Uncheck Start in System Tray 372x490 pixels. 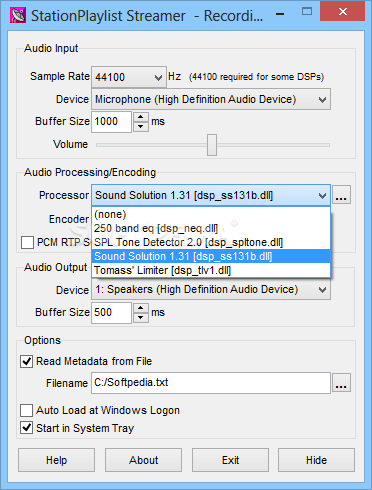pyautogui.click(x=27, y=428)
